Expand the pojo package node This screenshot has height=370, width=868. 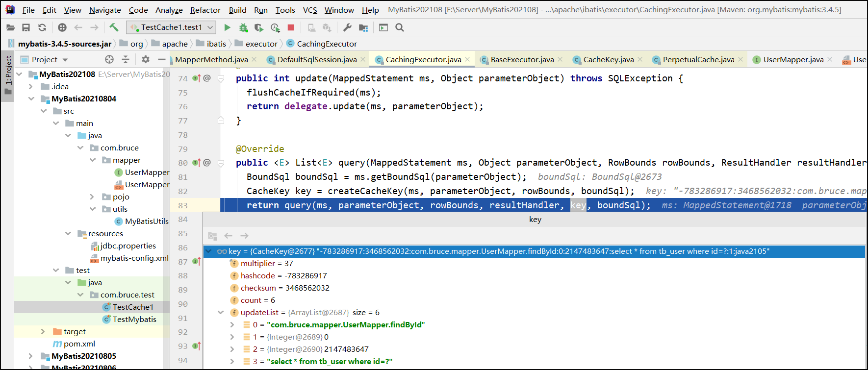(x=92, y=197)
